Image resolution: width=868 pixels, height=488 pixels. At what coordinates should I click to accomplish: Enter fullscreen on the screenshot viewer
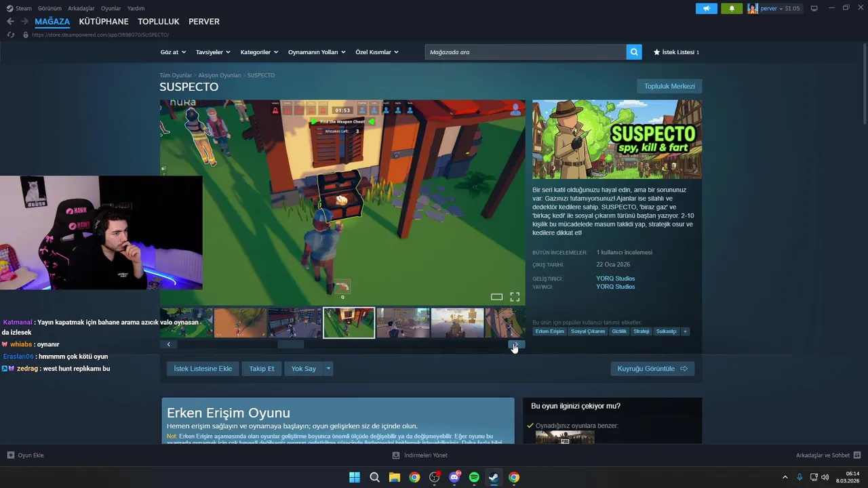tap(515, 297)
